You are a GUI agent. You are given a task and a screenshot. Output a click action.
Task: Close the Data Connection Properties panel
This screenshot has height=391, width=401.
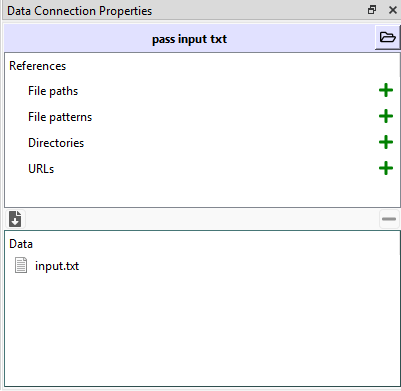click(393, 10)
